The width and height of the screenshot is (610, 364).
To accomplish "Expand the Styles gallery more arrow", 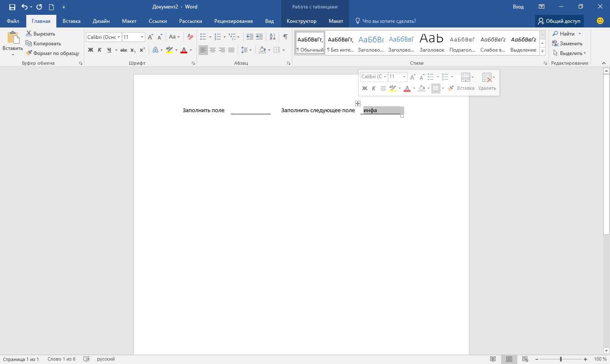I will tap(542, 52).
